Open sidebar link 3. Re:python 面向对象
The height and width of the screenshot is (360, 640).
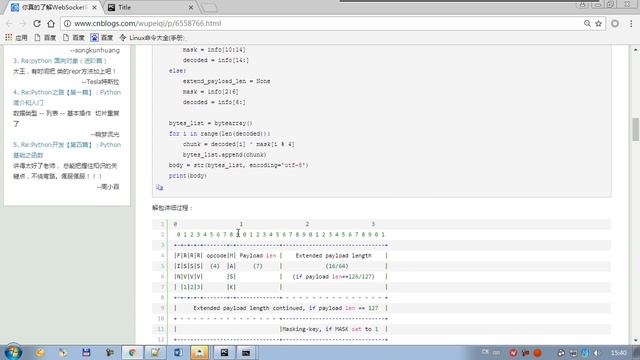point(60,61)
